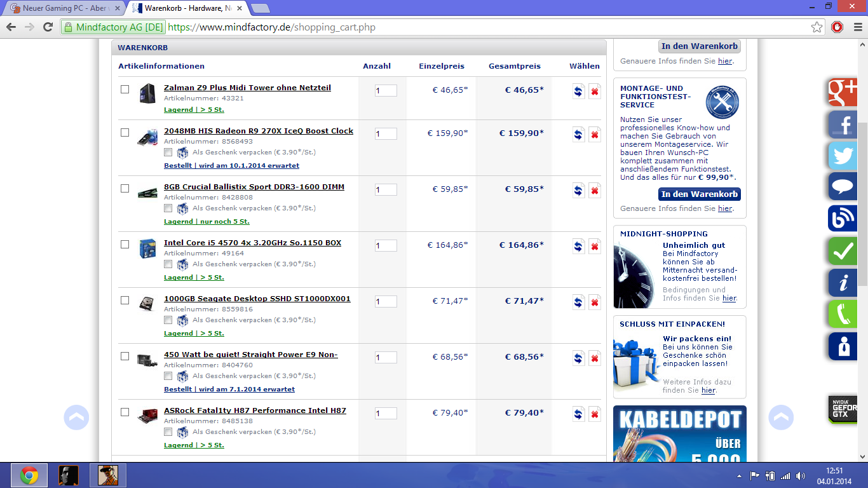Update quantity for be quiet! Straight Power row

coord(578,358)
